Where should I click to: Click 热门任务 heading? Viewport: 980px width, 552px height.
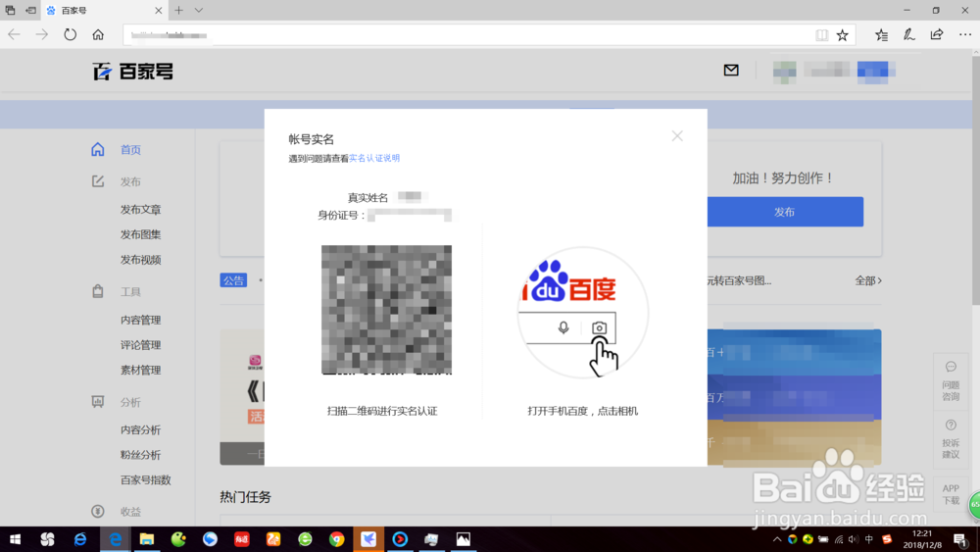coord(246,497)
